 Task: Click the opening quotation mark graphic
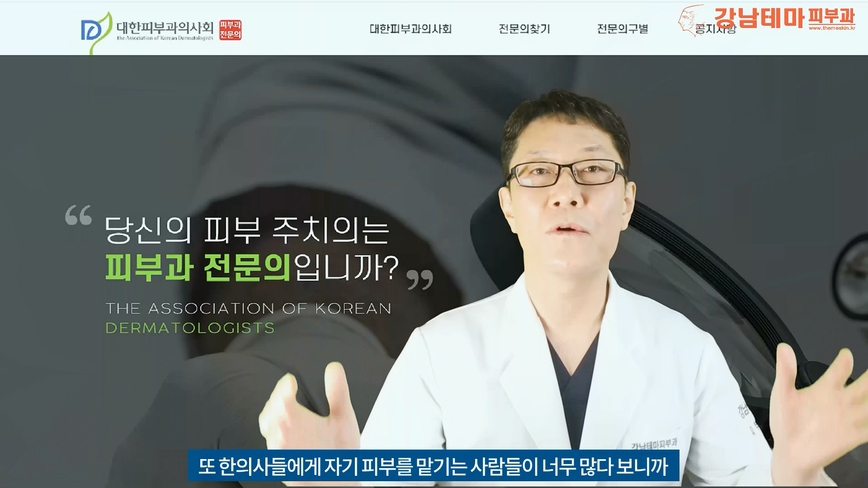click(x=78, y=215)
